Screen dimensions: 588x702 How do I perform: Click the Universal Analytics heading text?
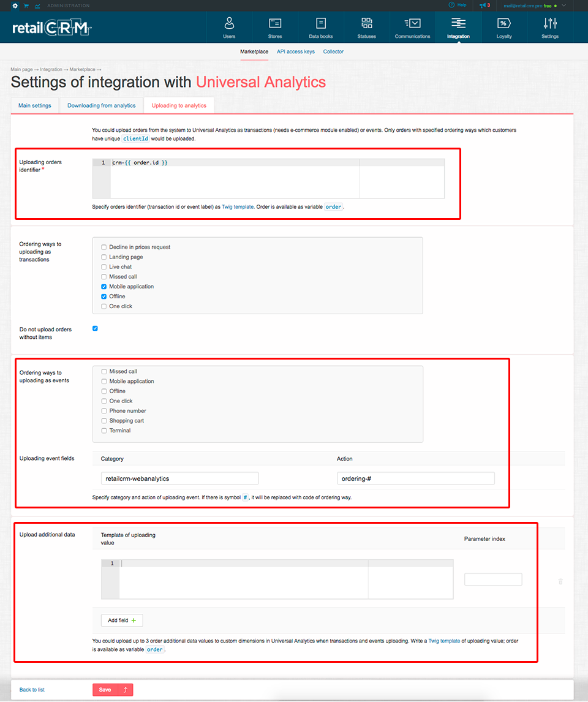tap(261, 82)
